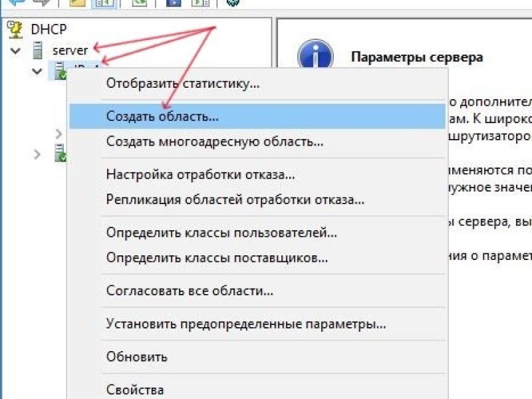Choose 'Создать область...' menu entry
This screenshot has width=532, height=399.
pyautogui.click(x=257, y=116)
